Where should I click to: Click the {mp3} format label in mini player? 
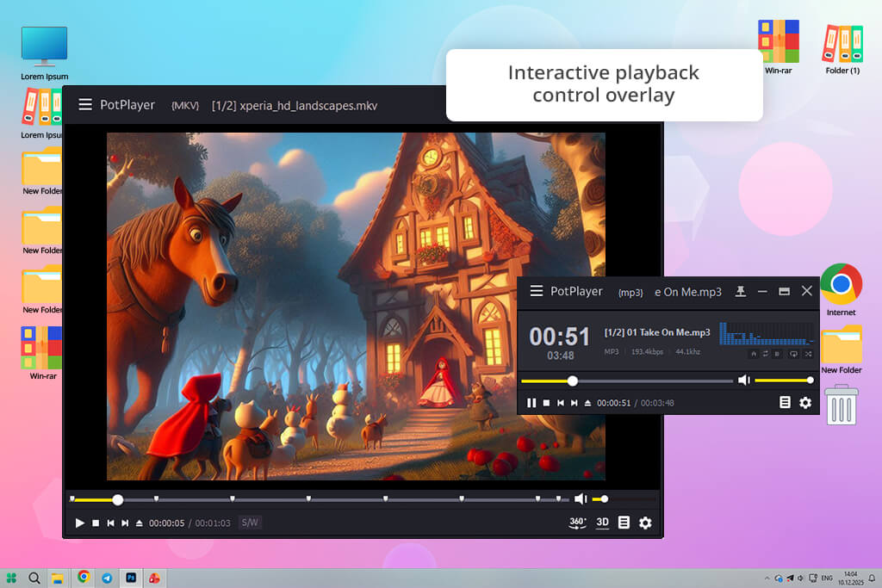pyautogui.click(x=630, y=293)
